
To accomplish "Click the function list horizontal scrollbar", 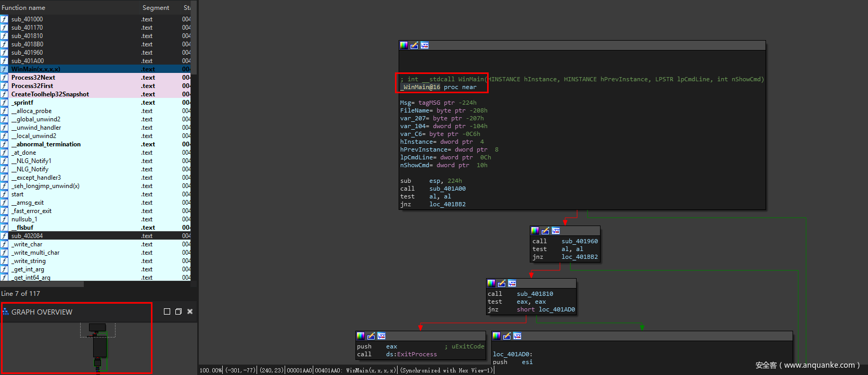I will [42, 284].
